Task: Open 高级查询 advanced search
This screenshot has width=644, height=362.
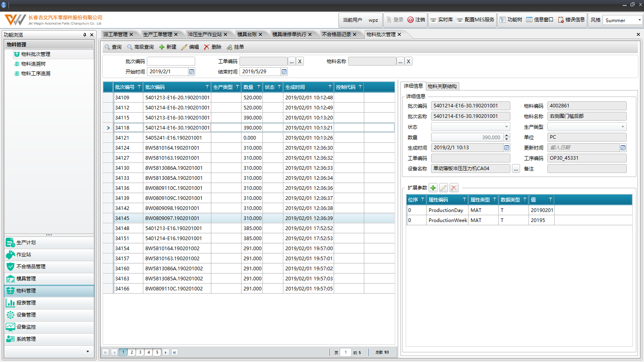Action: coord(140,47)
